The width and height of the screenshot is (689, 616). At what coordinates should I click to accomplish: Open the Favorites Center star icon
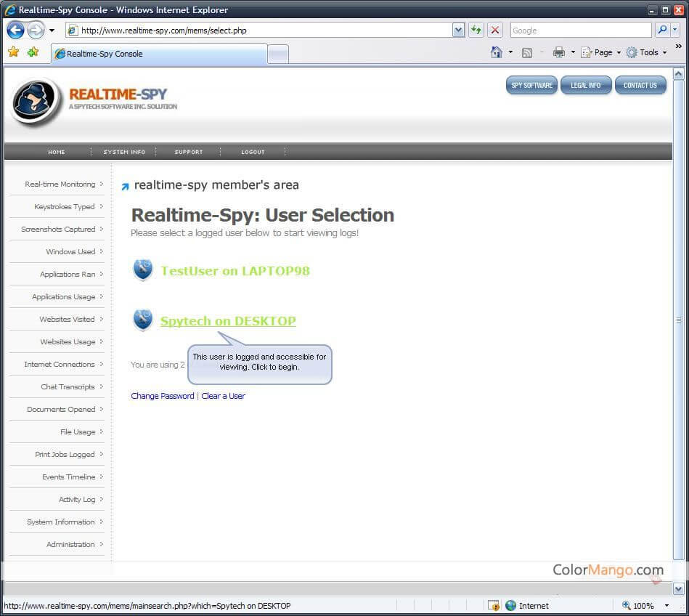14,52
